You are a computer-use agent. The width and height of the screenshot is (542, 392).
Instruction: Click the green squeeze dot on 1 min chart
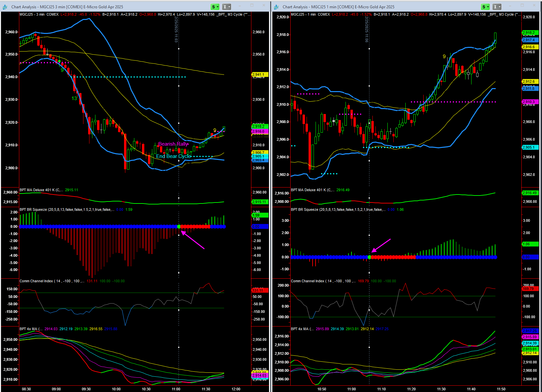(x=369, y=257)
